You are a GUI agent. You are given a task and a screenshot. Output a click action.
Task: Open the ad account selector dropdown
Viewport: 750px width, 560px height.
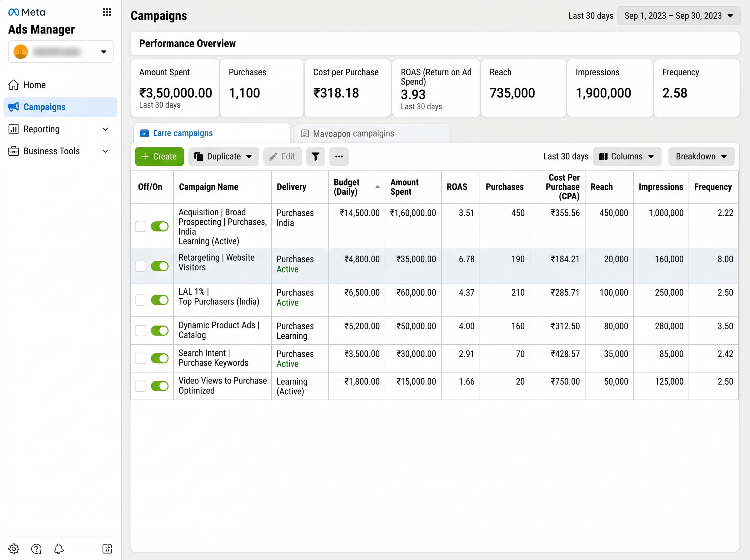pos(61,52)
